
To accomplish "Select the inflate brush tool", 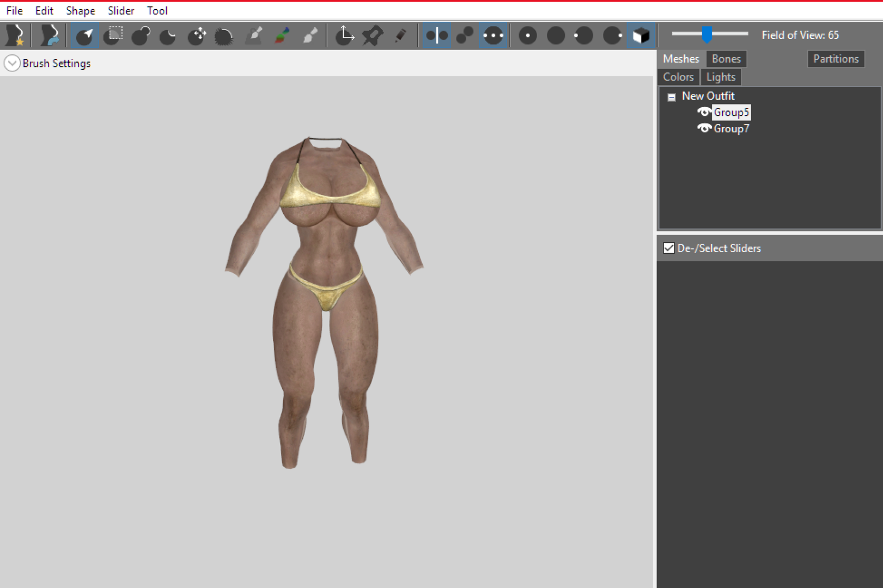I will tap(141, 35).
